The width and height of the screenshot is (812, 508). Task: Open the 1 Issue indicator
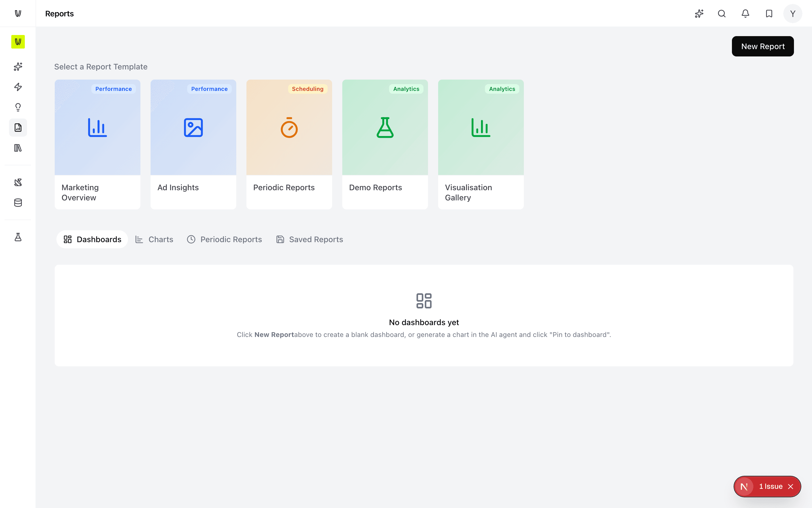[x=771, y=487]
